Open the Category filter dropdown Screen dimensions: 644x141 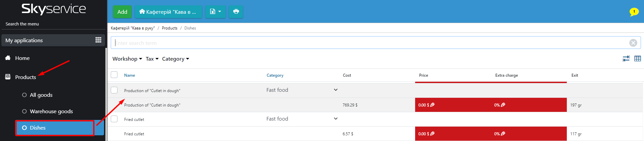pos(175,59)
